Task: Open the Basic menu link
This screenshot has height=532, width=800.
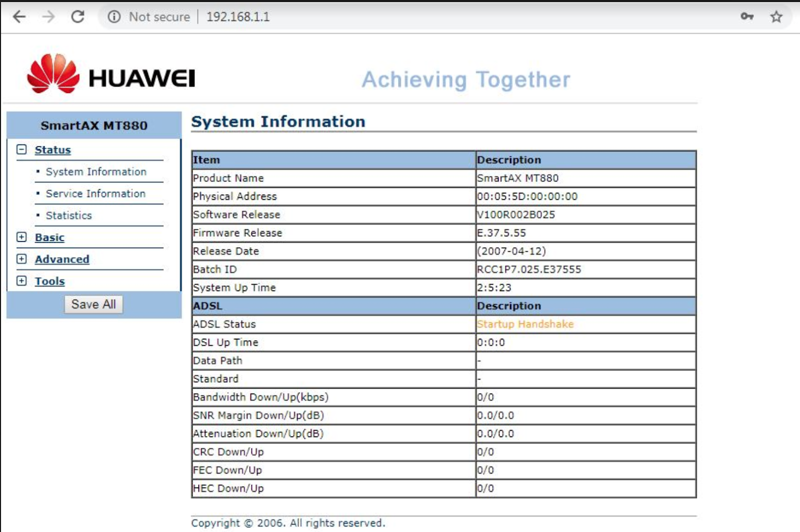Action: point(49,237)
